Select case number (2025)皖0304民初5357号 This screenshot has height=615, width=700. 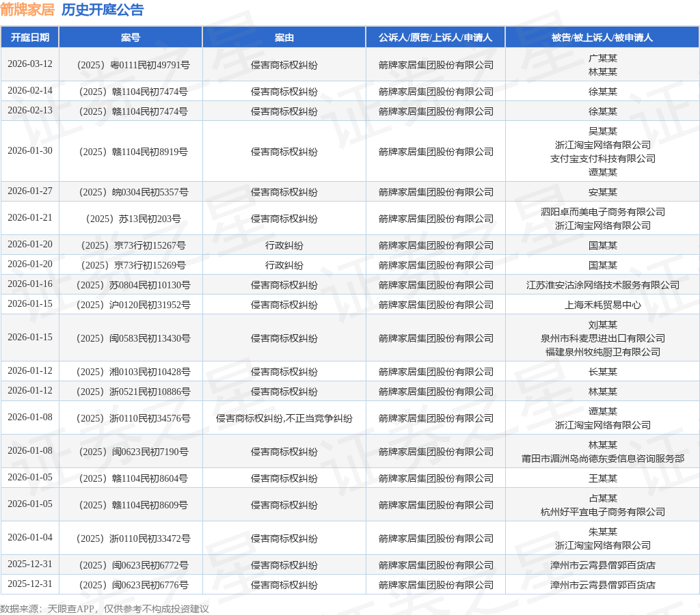pyautogui.click(x=133, y=192)
